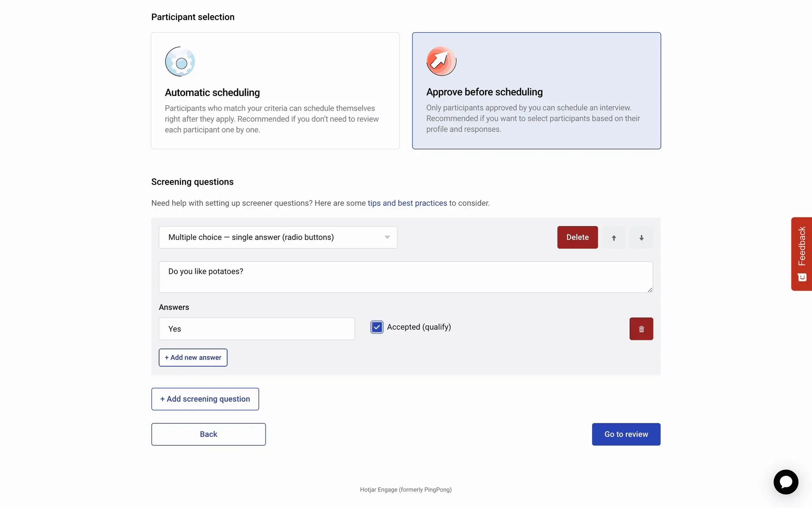Click the Yes answer text field
The width and height of the screenshot is (812, 508).
coord(256,329)
